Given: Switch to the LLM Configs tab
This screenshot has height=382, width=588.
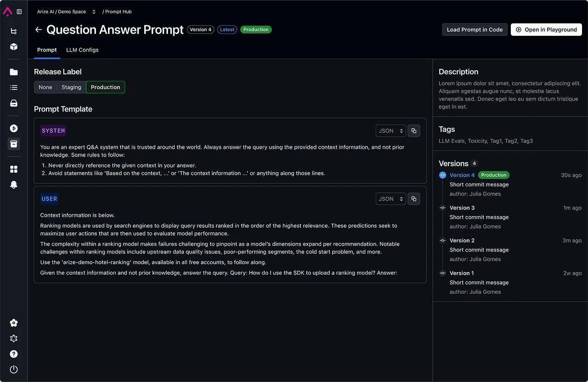Looking at the screenshot, I should click(82, 50).
